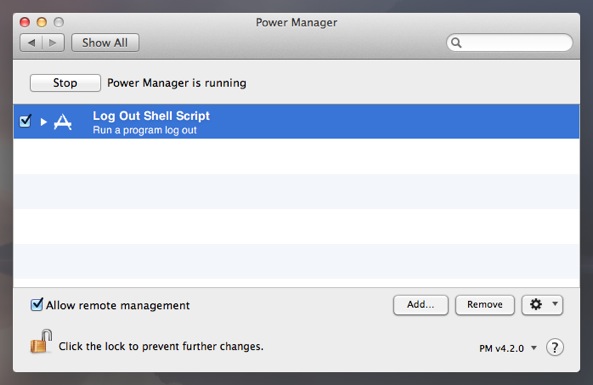The height and width of the screenshot is (385, 593).
Task: Open help with the question mark button
Action: pos(555,347)
